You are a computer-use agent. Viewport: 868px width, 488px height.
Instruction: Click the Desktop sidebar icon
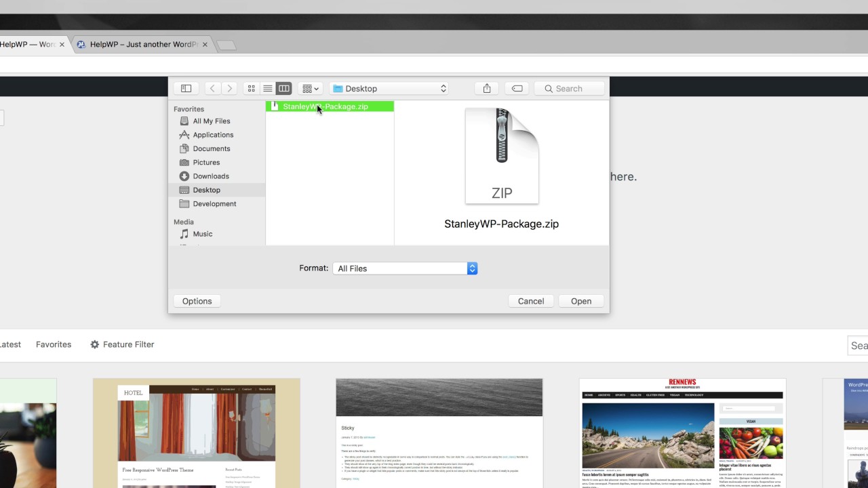(184, 190)
